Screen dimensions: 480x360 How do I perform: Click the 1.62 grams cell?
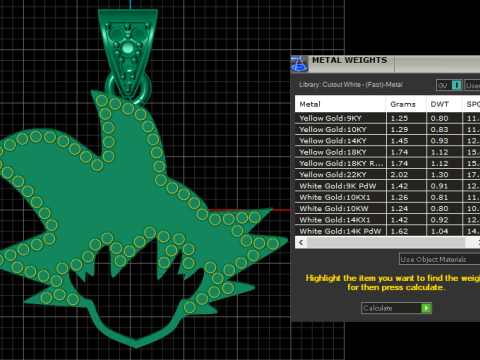pos(406,231)
